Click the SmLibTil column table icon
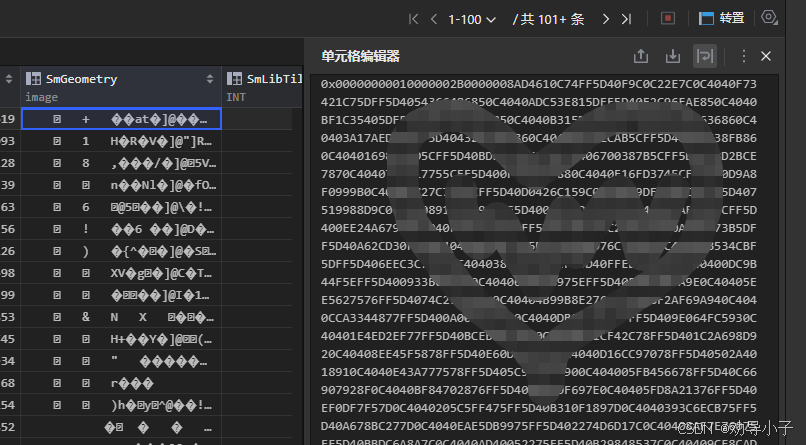This screenshot has height=445, width=806. pos(234,79)
